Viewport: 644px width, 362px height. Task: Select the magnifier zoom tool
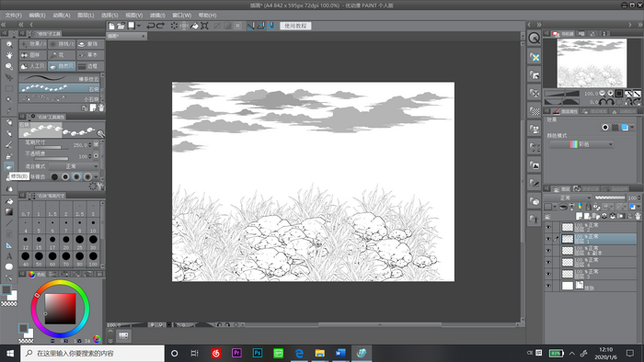point(9,44)
